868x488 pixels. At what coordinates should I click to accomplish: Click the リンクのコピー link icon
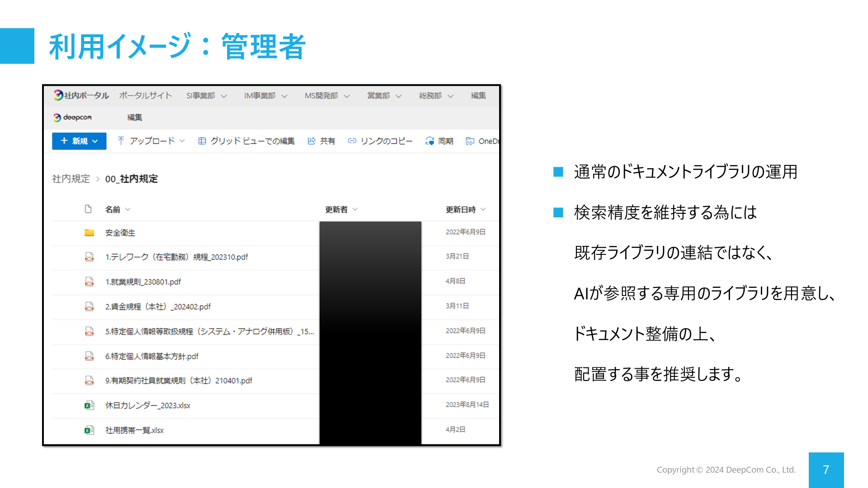352,141
